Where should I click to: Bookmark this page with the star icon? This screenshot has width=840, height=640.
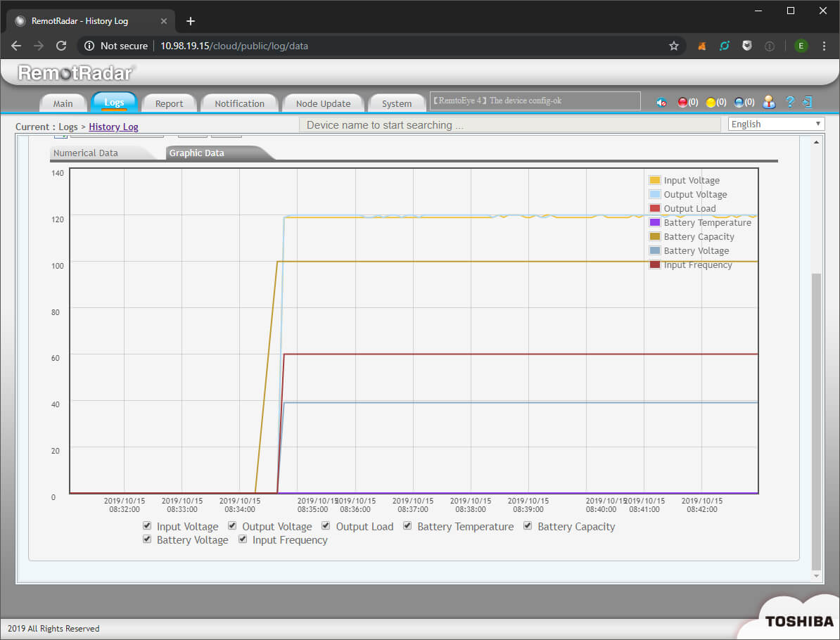coord(673,46)
